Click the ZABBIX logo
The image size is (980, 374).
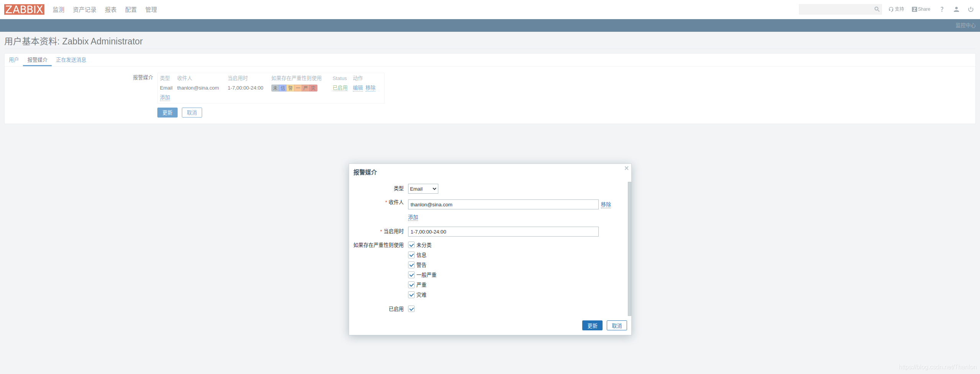(24, 10)
